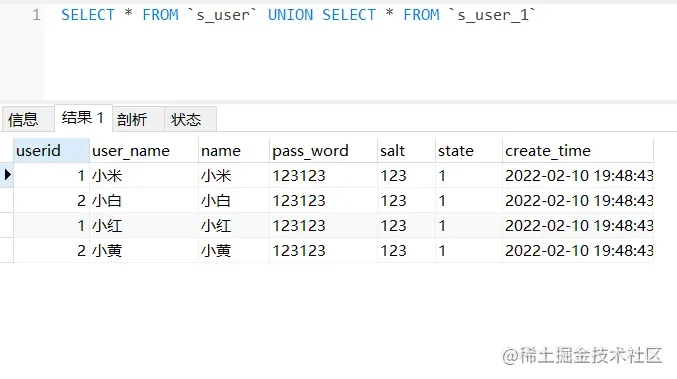The width and height of the screenshot is (677, 379).
Task: Click the salt column header
Action: [x=406, y=151]
